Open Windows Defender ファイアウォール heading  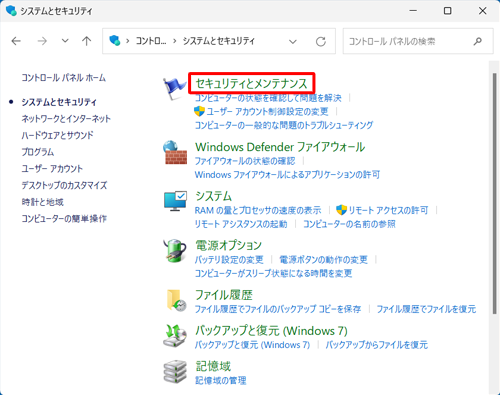click(x=280, y=147)
